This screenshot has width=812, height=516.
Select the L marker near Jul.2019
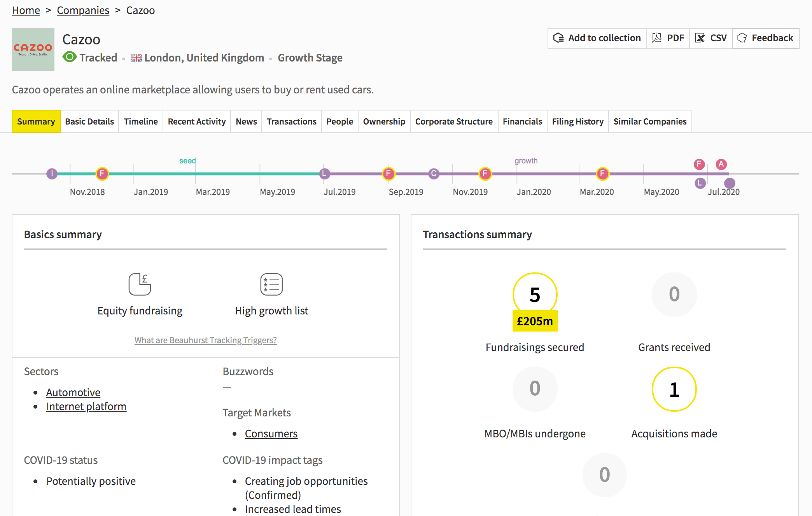point(325,174)
